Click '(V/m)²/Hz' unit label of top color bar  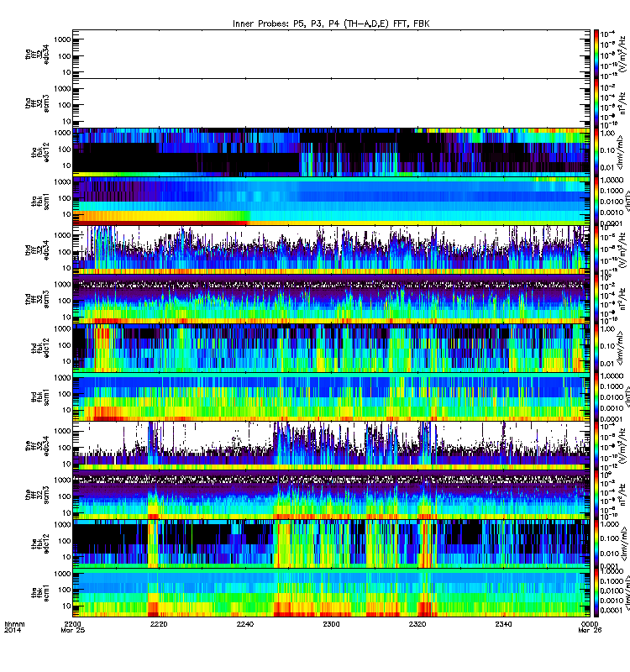tap(623, 54)
